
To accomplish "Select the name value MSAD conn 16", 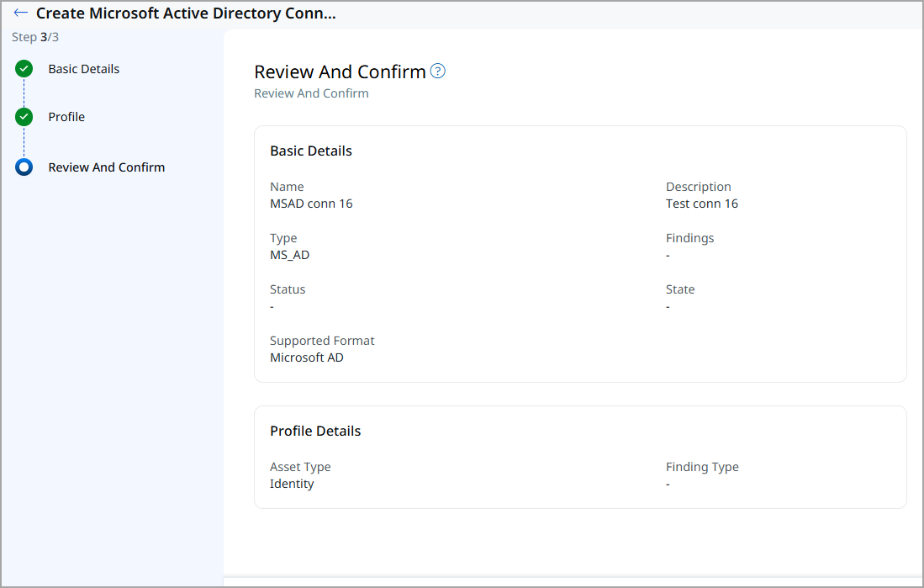I will point(311,204).
